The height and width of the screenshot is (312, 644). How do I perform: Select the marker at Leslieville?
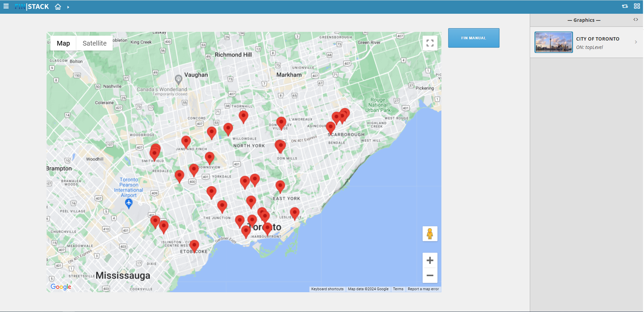point(294,213)
